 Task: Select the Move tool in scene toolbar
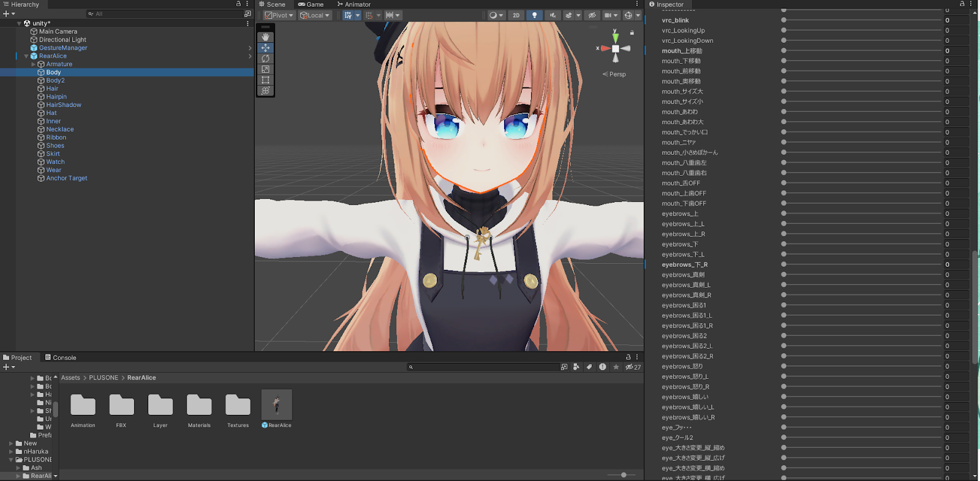(265, 48)
